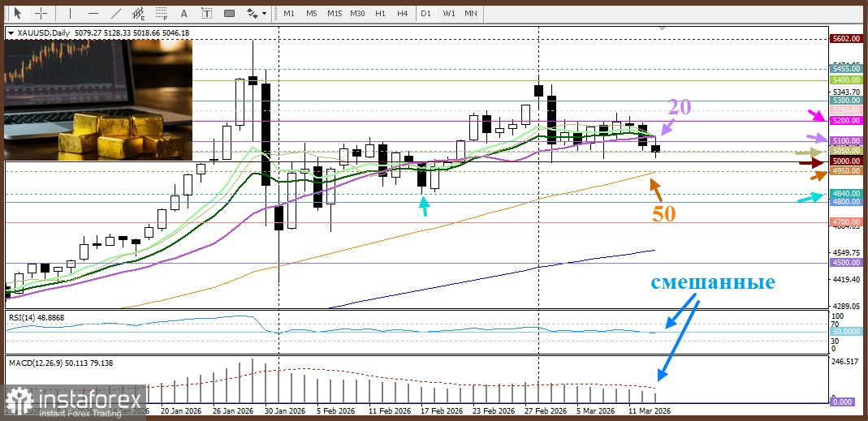
Task: Pick the Rectangle shape tool
Action: coord(230,13)
